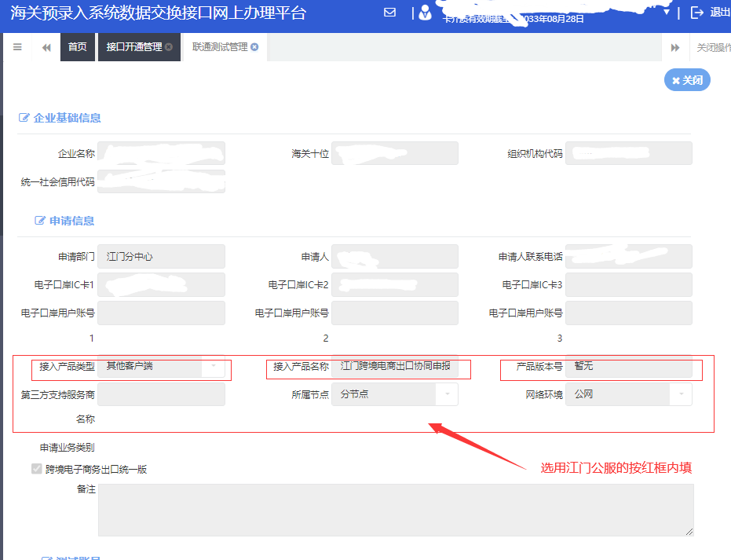731x560 pixels.
Task: Click the 海关十位 field
Action: click(x=395, y=153)
